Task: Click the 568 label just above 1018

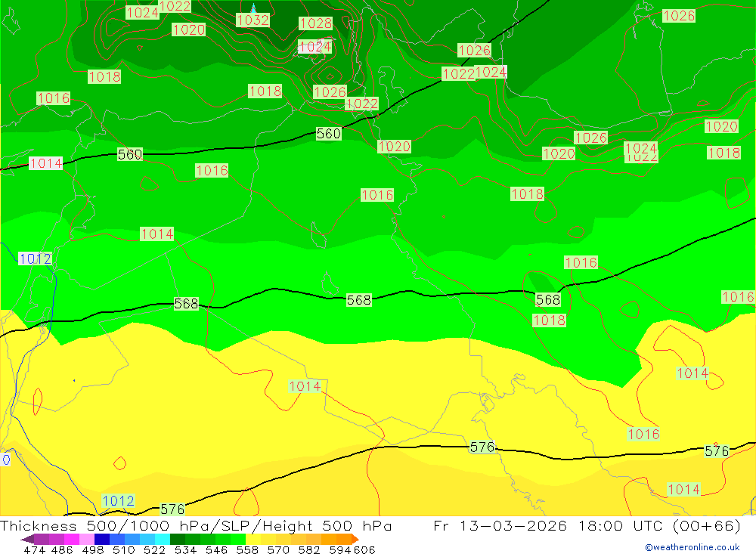Action: pos(548,300)
